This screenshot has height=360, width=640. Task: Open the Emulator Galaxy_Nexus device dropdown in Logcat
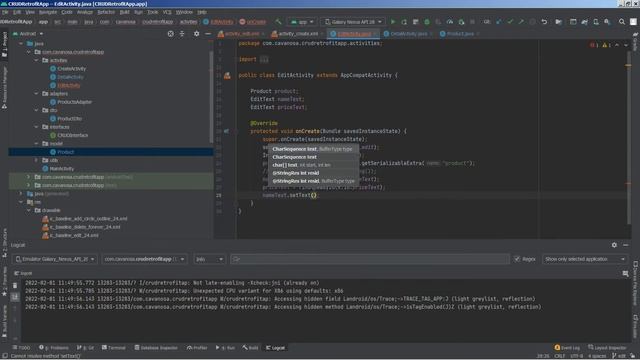point(55,259)
